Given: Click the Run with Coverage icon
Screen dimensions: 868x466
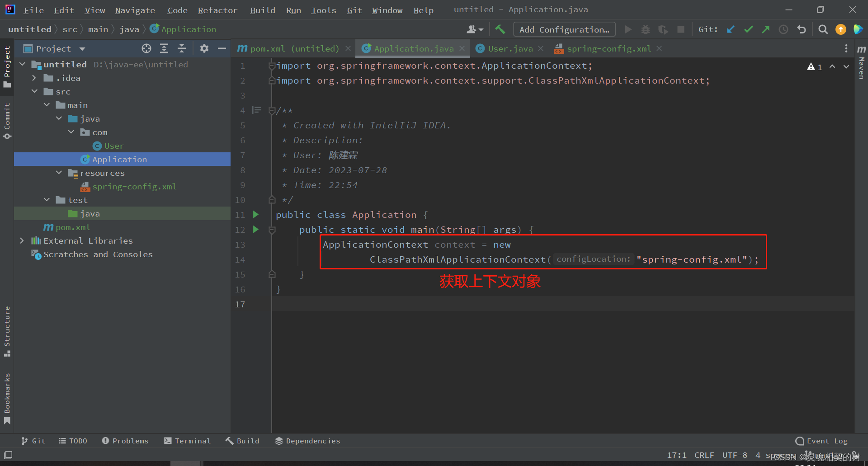Looking at the screenshot, I should 663,29.
